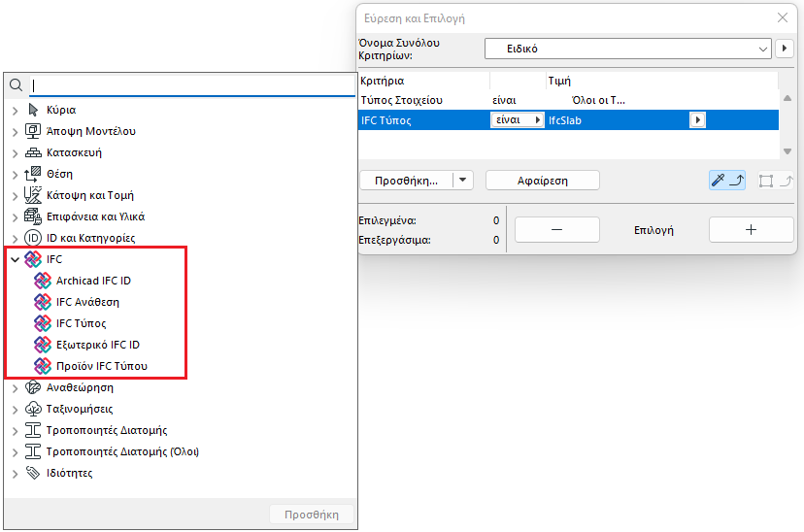Click the IFC Ανάθεση icon
The height and width of the screenshot is (532, 804).
(43, 302)
